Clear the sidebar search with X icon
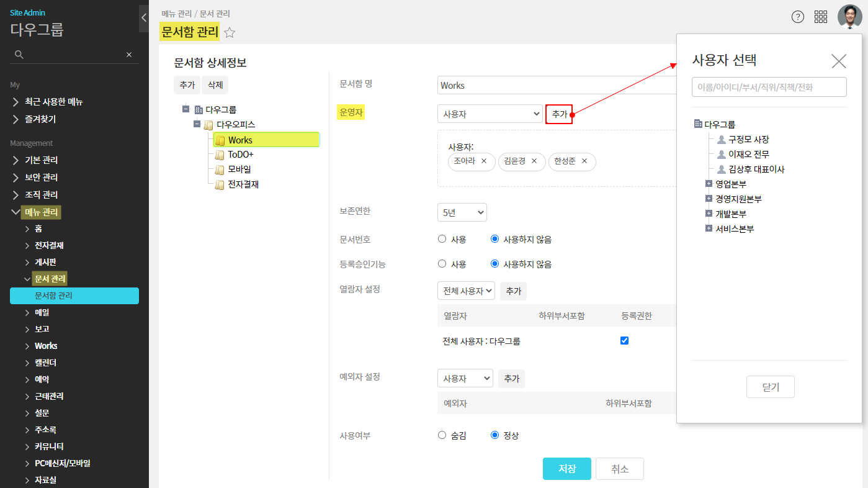Screen dimensions: 868x488 point(129,55)
